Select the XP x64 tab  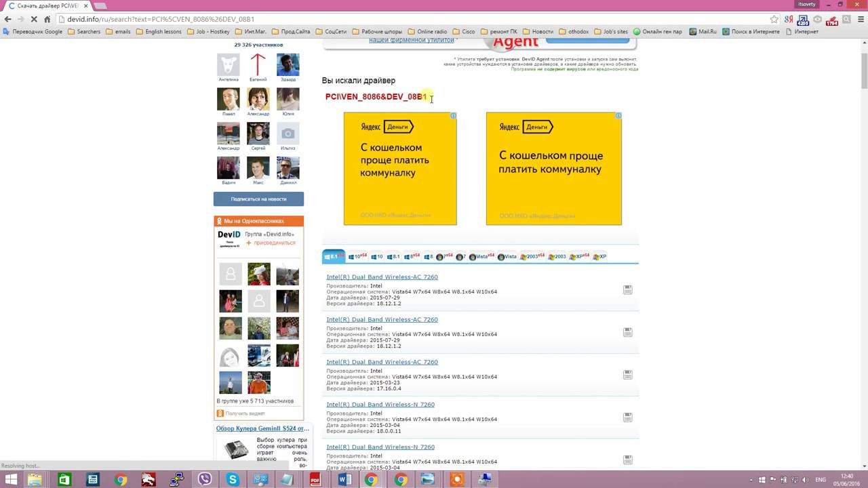[x=579, y=256]
